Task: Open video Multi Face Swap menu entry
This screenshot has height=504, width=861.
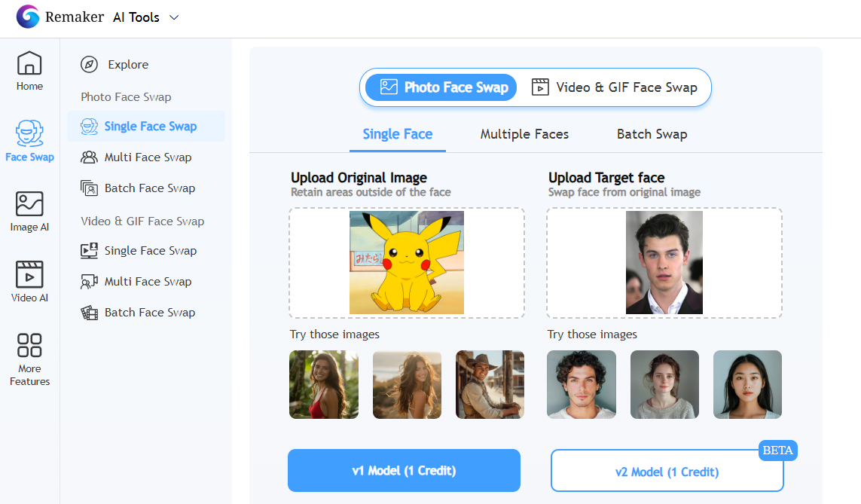Action: (146, 282)
